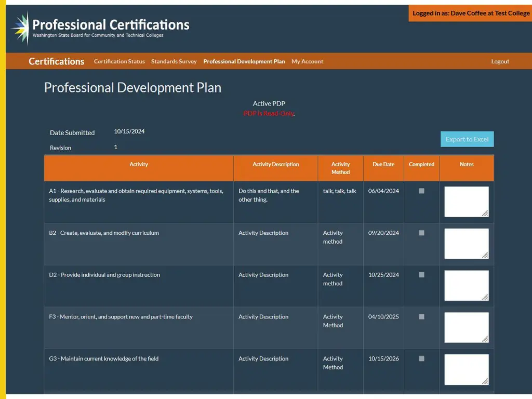Click the Professional Development Plan page heading
This screenshot has width=532, height=399.
tap(132, 87)
